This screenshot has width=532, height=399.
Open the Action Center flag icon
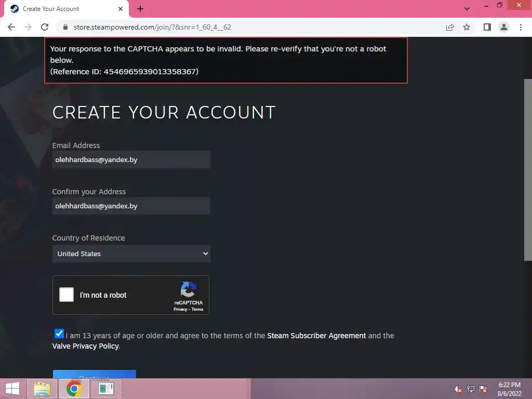point(483,389)
